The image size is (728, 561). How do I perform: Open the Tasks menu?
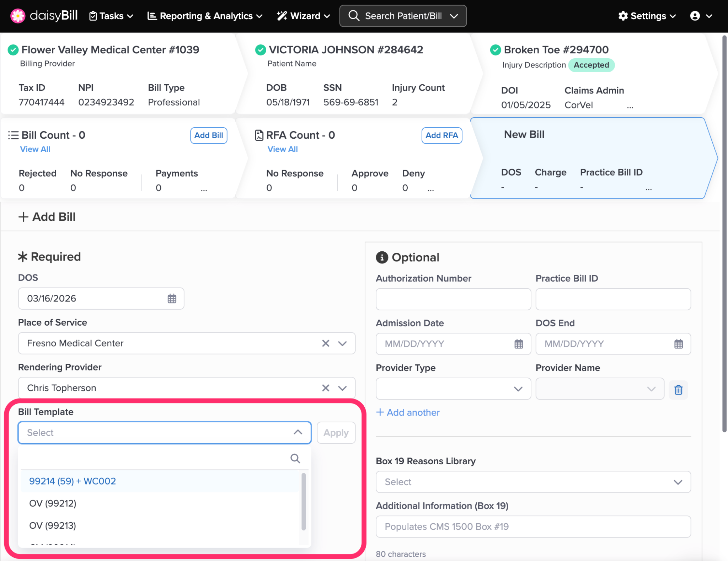click(111, 16)
